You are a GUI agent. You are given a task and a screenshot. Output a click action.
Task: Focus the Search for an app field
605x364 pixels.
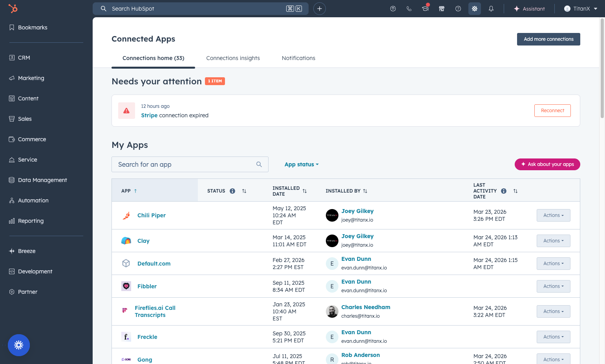(x=190, y=164)
